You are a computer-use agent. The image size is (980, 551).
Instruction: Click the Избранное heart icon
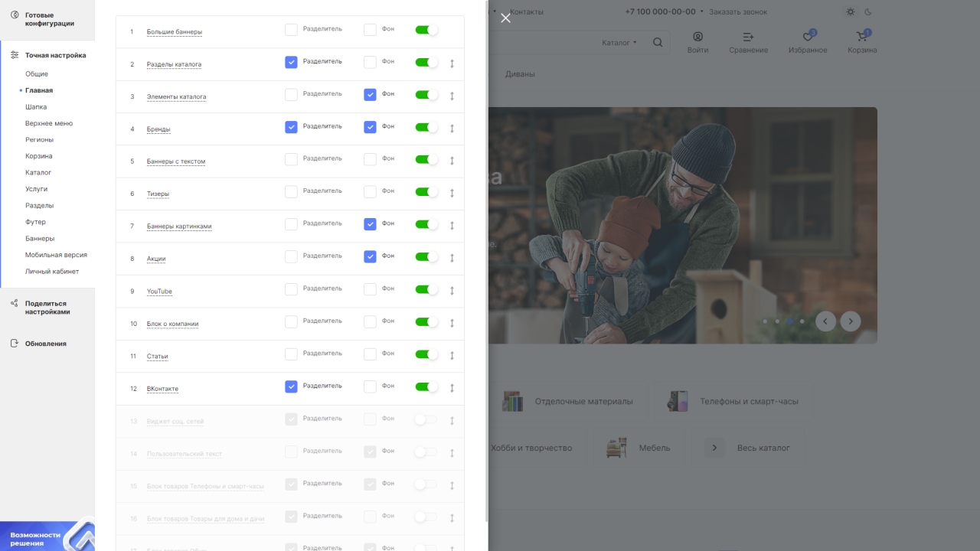point(808,37)
